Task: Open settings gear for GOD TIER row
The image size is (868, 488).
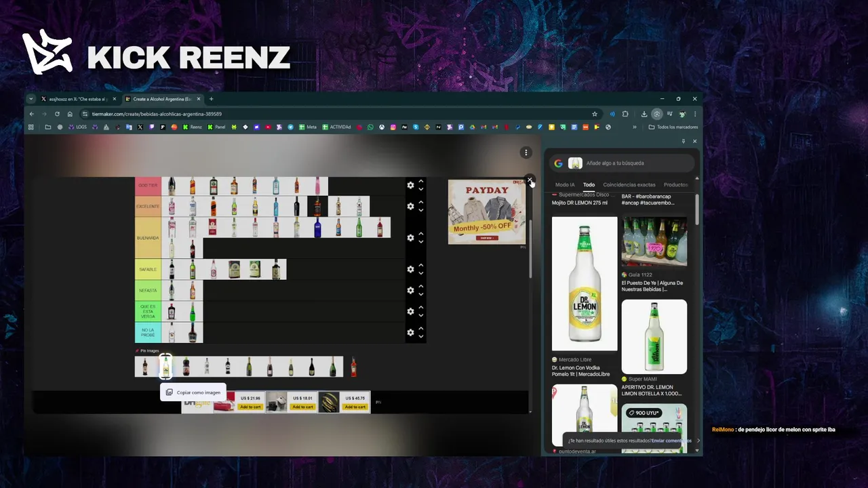Action: (410, 185)
